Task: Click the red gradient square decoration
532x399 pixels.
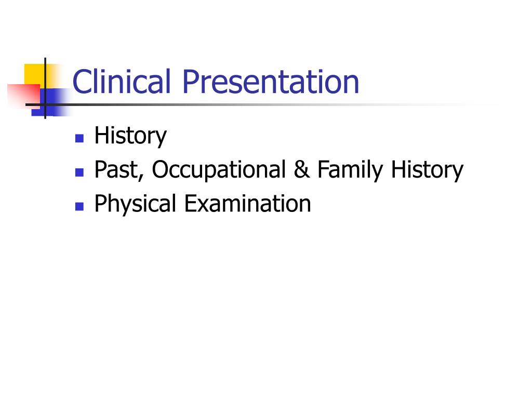Action: 23,96
